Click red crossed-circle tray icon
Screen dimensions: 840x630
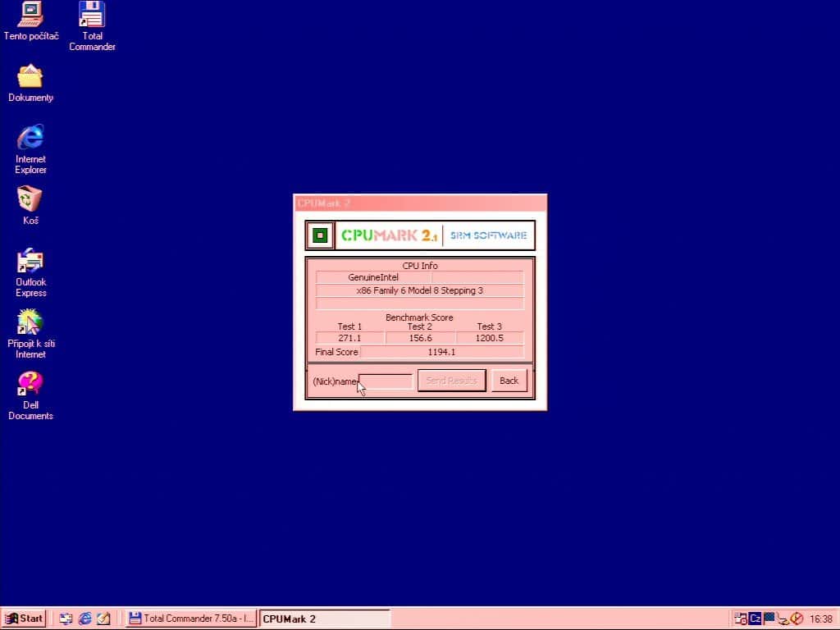(797, 619)
